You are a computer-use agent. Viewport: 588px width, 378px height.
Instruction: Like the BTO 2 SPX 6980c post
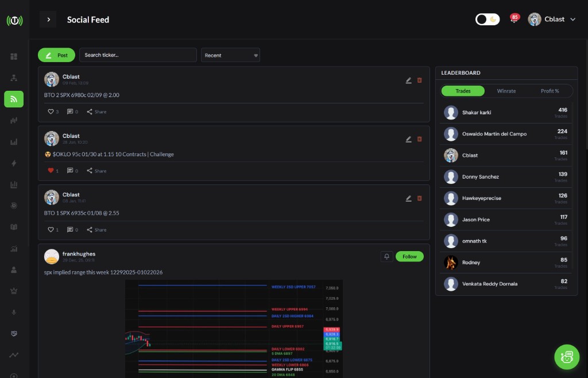pyautogui.click(x=51, y=111)
